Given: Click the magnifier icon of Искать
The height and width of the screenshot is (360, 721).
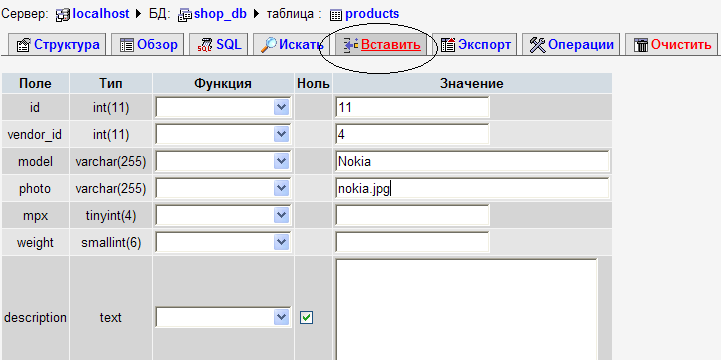Looking at the screenshot, I should [x=269, y=45].
